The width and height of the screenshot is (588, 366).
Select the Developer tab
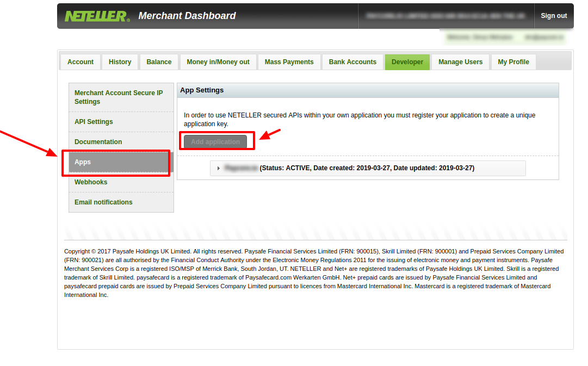click(x=407, y=62)
